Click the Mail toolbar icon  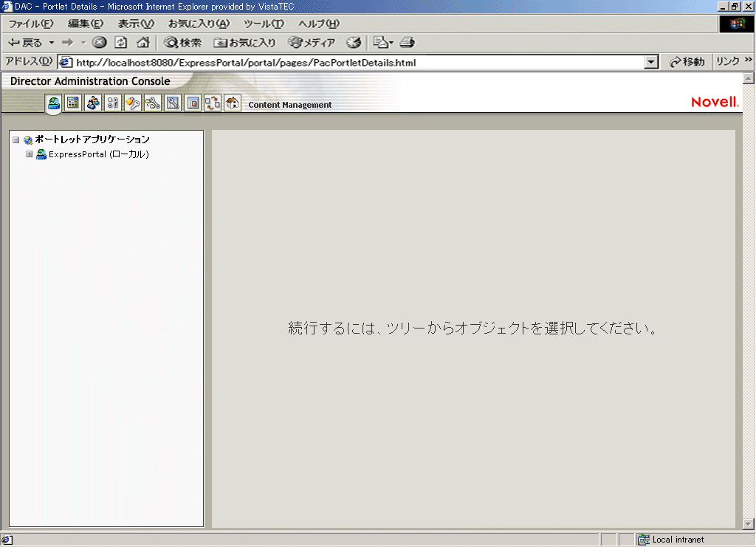383,42
